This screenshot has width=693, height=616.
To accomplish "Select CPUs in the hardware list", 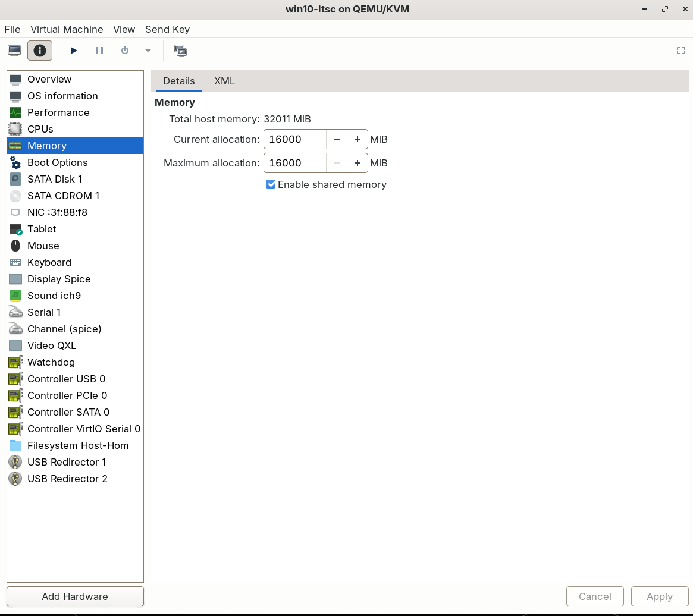I will tap(40, 129).
